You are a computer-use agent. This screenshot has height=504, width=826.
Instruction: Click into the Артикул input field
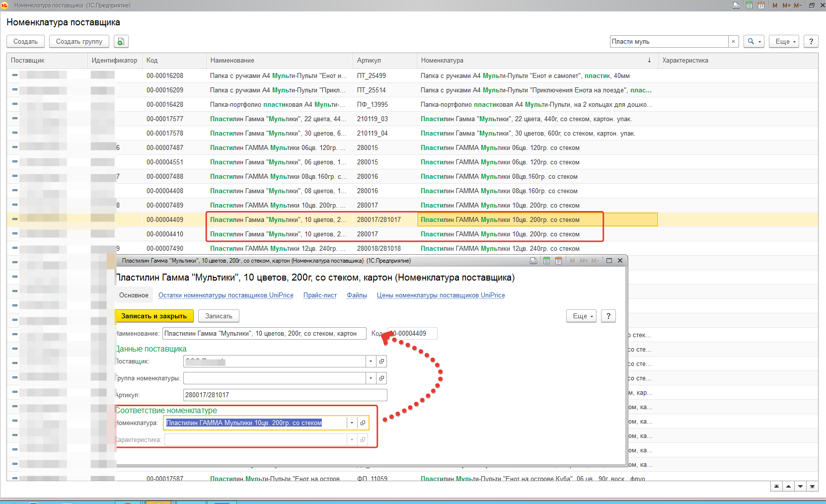pyautogui.click(x=285, y=395)
